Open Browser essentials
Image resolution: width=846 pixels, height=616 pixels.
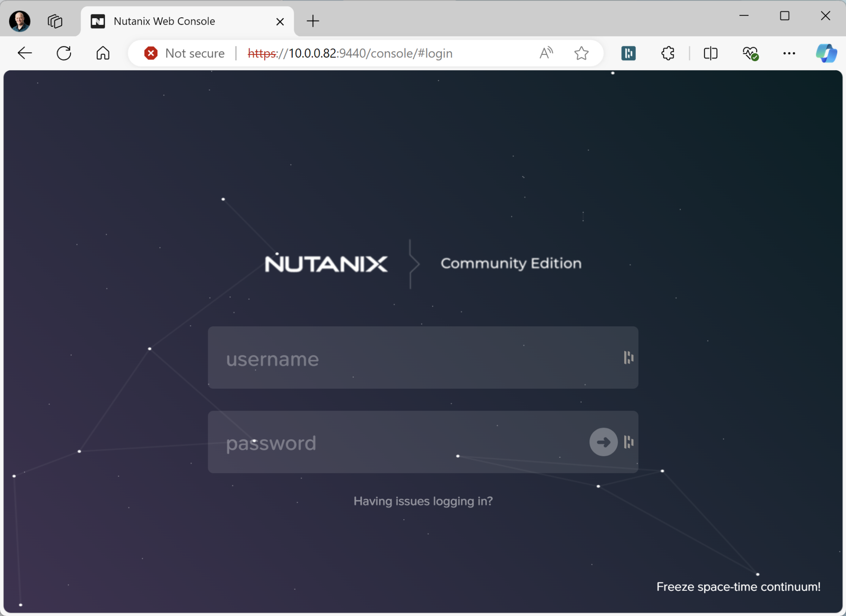click(x=751, y=53)
